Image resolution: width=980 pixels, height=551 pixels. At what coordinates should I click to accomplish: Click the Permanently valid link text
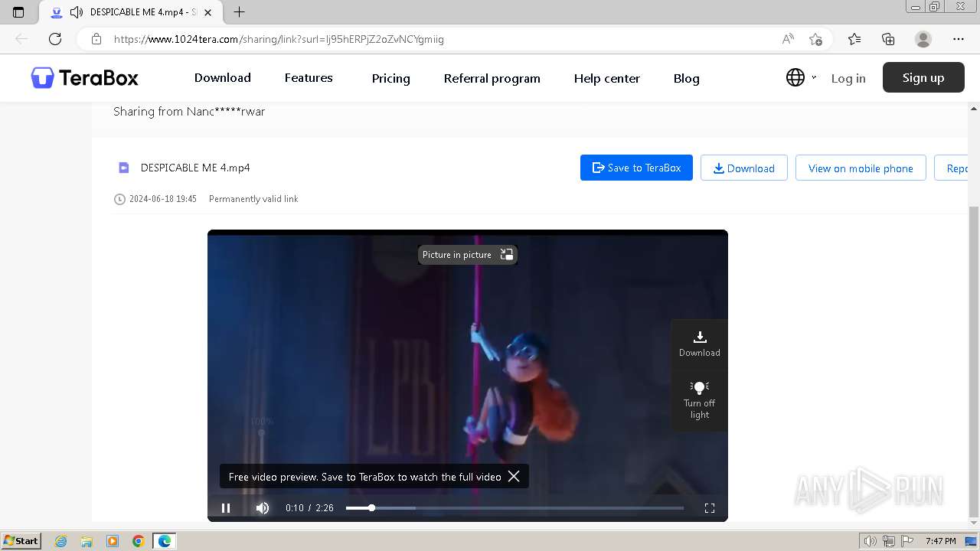253,199
